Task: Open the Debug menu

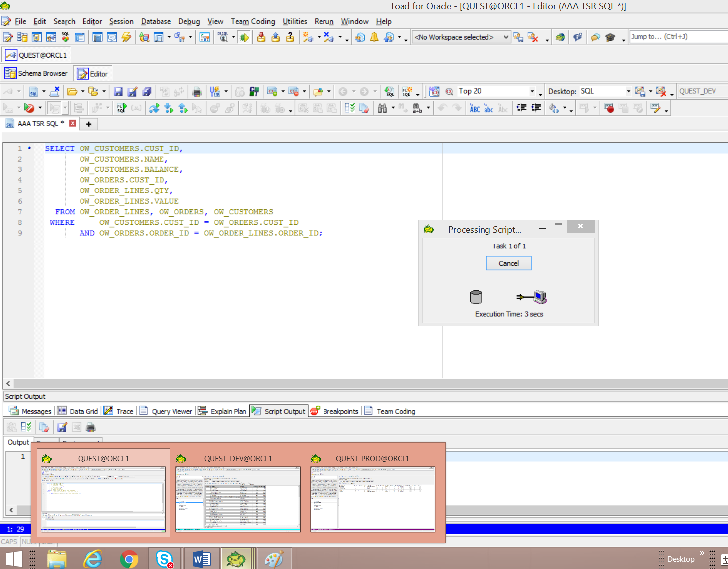Action: pyautogui.click(x=189, y=21)
